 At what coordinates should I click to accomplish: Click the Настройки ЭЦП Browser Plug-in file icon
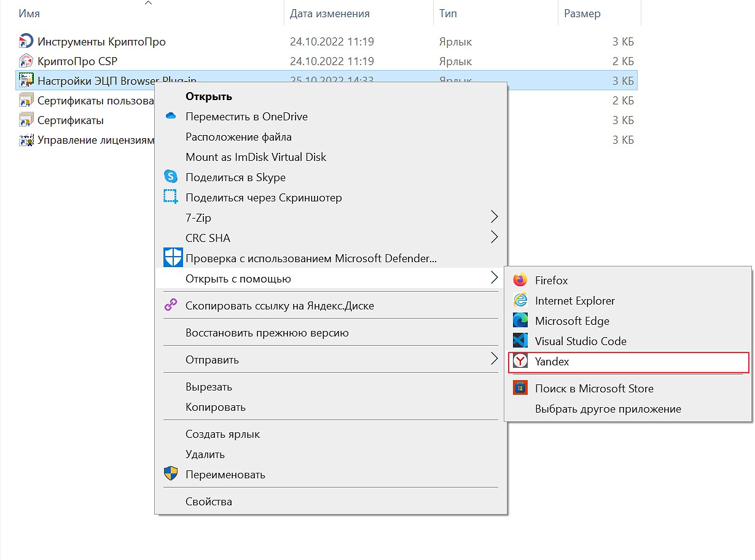click(x=26, y=80)
